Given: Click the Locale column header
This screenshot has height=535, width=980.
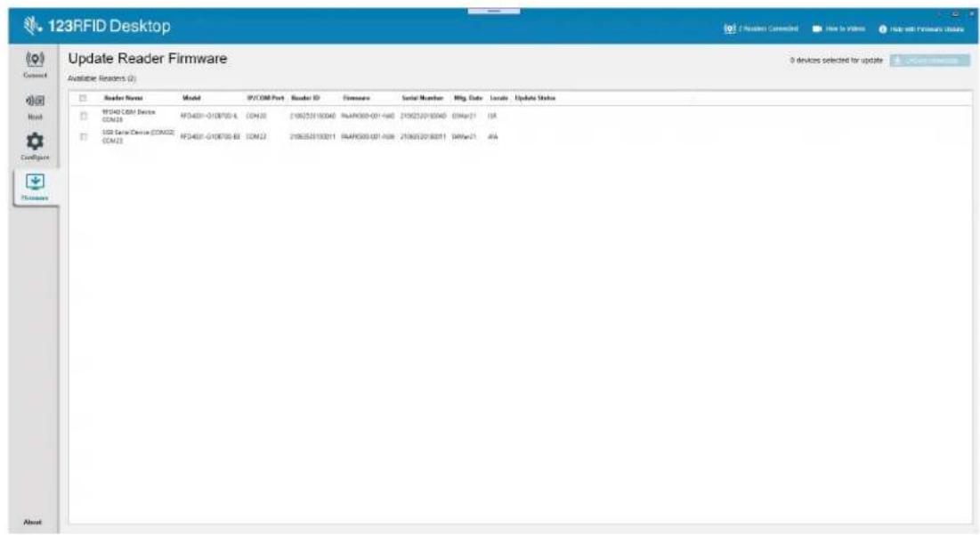Looking at the screenshot, I should pyautogui.click(x=498, y=98).
